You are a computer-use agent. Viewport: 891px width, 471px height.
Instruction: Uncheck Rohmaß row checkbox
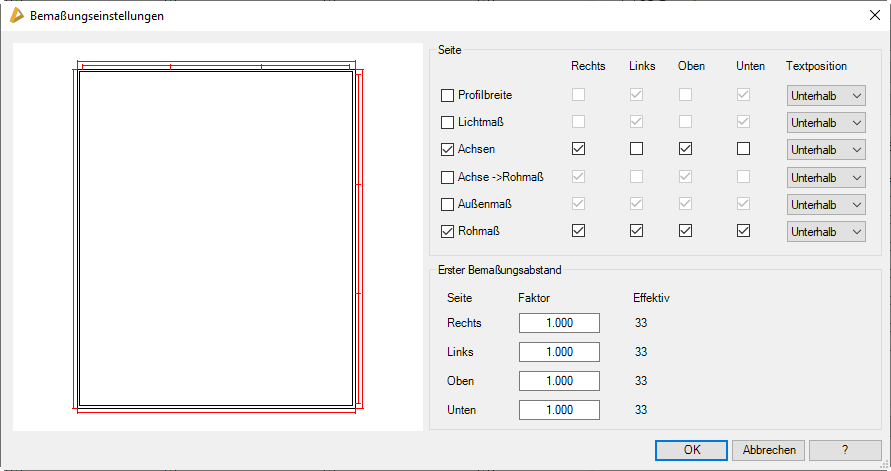447,231
